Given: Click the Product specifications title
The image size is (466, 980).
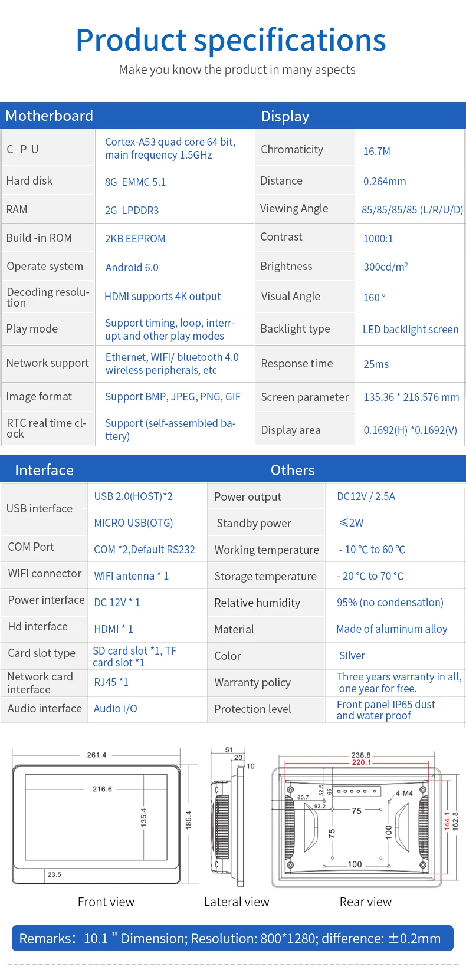Looking at the screenshot, I should [231, 40].
